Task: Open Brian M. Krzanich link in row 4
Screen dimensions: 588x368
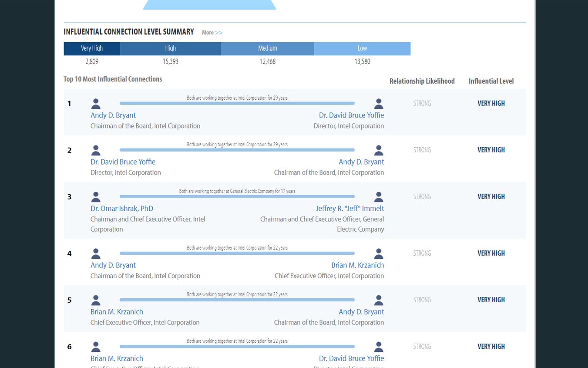Action: 358,265
